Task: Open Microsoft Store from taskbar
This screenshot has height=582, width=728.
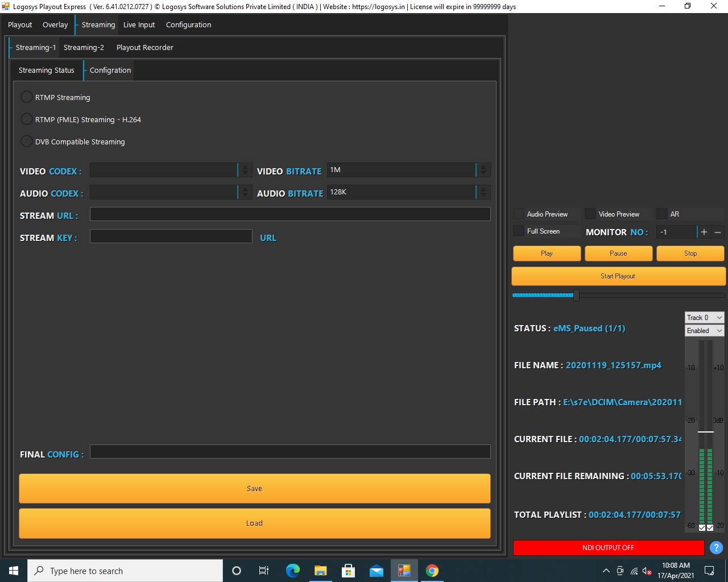Action: pos(348,571)
